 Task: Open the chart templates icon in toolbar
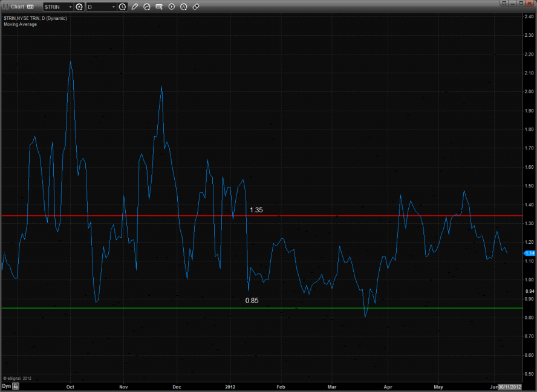coord(160,7)
